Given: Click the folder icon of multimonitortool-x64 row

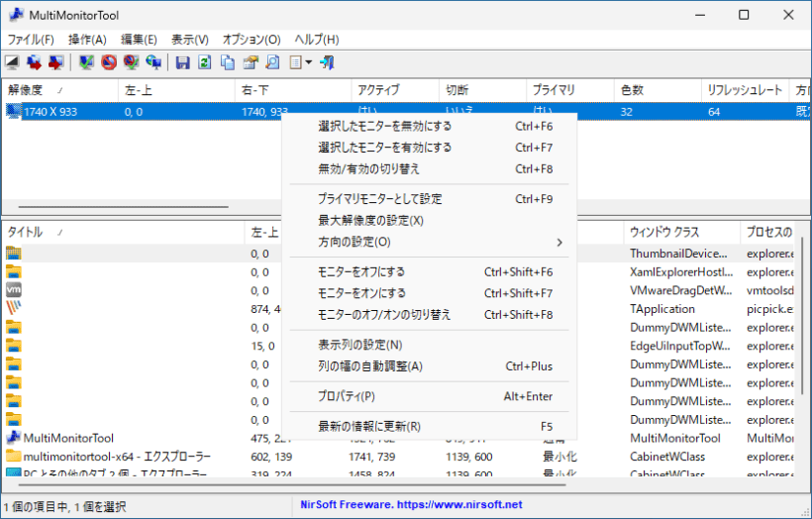Looking at the screenshot, I should click(14, 457).
